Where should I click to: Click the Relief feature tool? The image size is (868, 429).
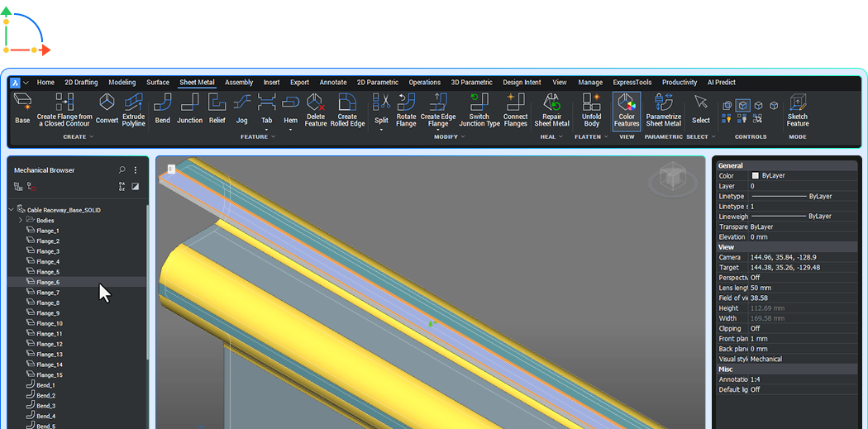[x=217, y=108]
